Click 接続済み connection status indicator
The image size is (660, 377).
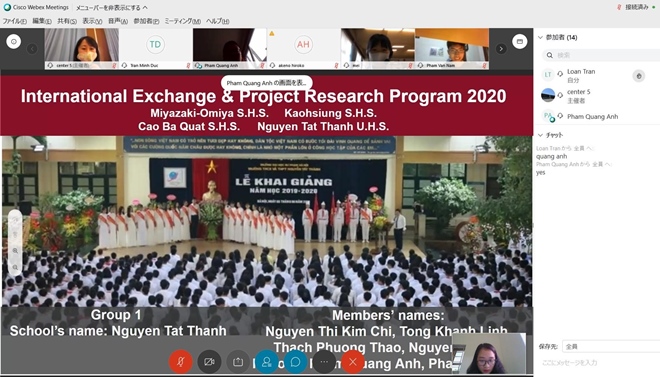pos(636,7)
